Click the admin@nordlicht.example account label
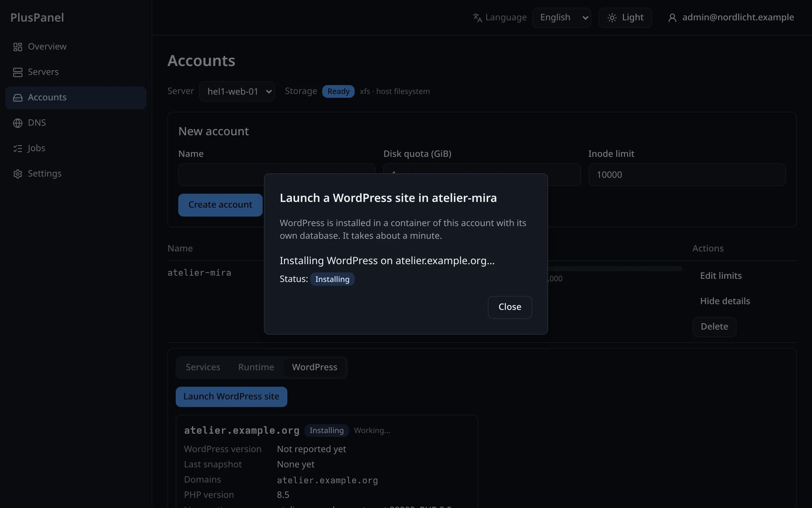812x508 pixels. pyautogui.click(x=738, y=17)
